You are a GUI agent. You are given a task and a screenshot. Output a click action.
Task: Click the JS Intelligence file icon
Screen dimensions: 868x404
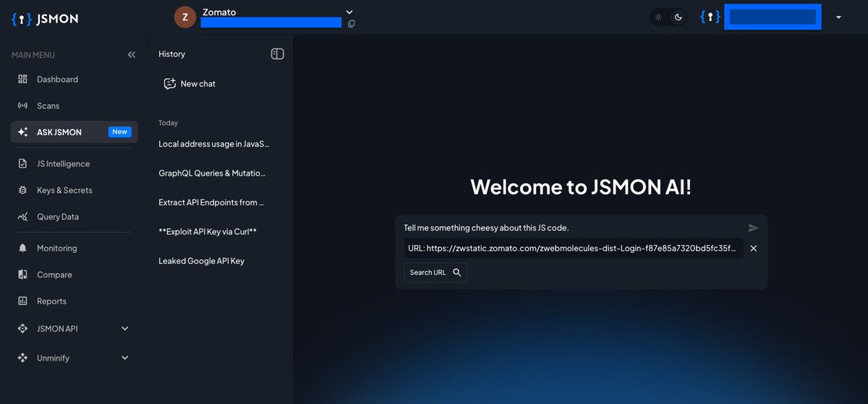(x=22, y=164)
